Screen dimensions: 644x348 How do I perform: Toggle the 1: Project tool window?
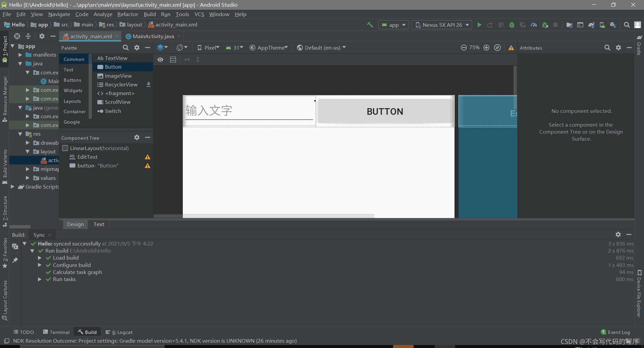point(5,49)
